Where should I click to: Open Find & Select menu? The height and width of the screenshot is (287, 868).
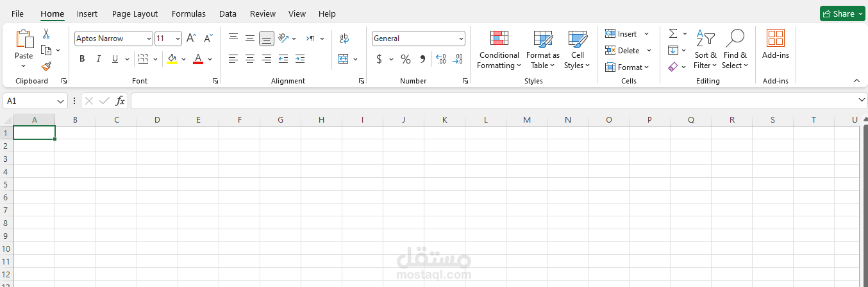click(735, 49)
